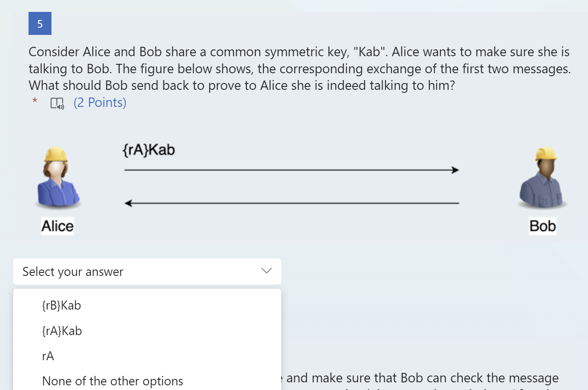Click the Bob name label
Image resolution: width=588 pixels, height=390 pixels.
[x=542, y=226]
